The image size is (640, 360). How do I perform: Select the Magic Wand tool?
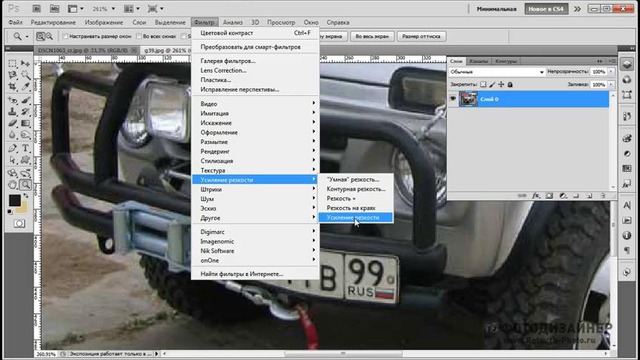25,75
